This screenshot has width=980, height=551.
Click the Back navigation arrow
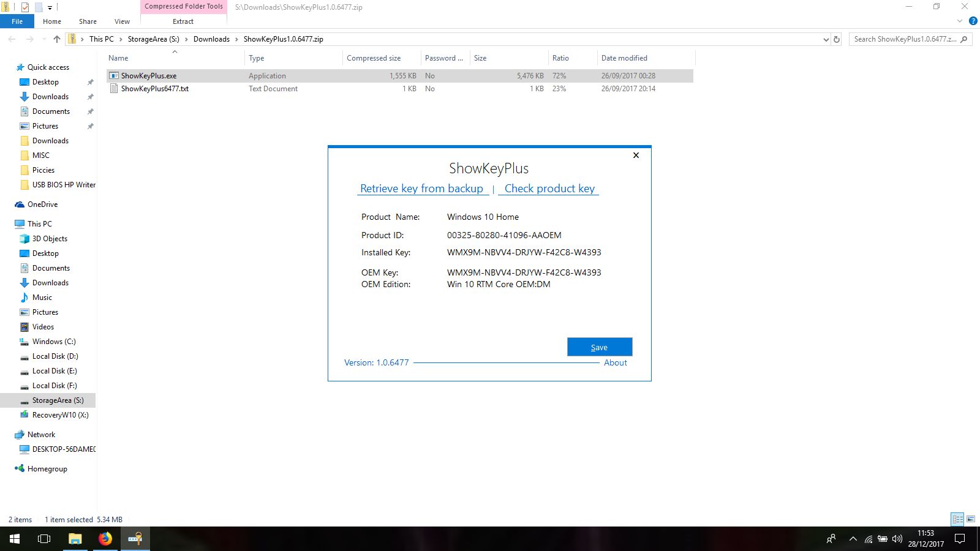12,39
